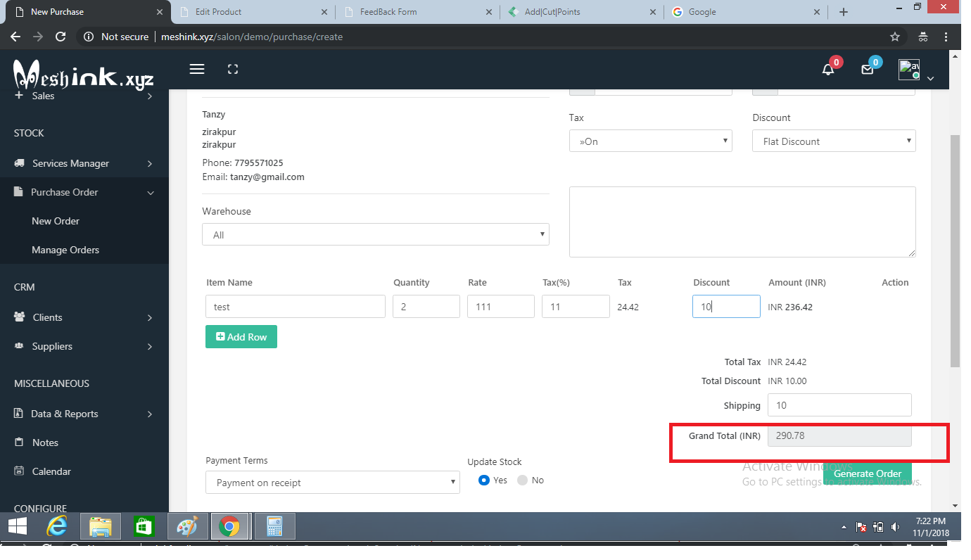Click the Notes clipboard icon
Image resolution: width=971 pixels, height=560 pixels.
[x=19, y=443]
